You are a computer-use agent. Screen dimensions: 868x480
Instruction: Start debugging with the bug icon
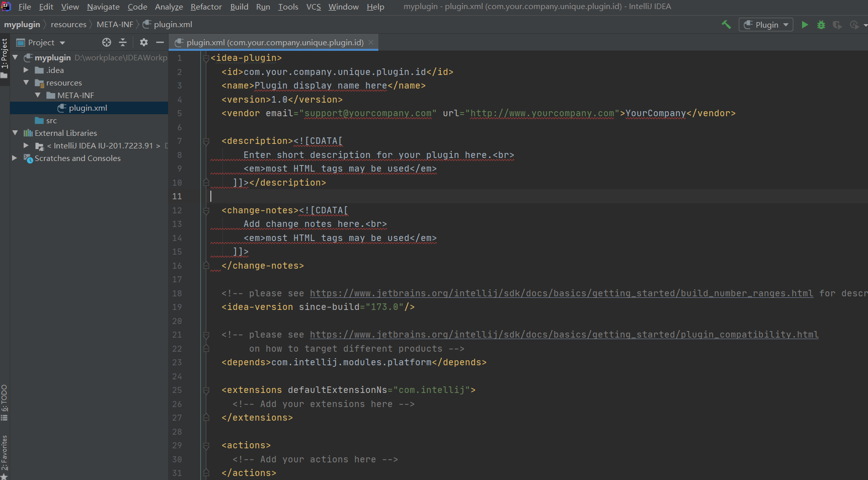[x=821, y=25]
